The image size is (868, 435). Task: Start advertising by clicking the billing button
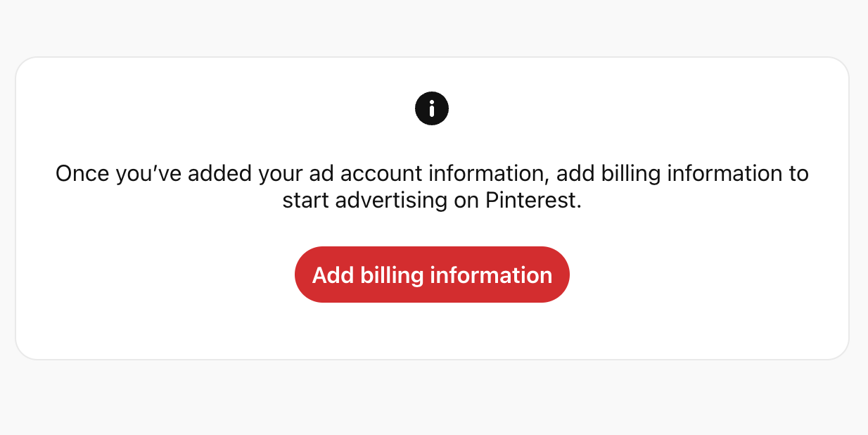(431, 275)
